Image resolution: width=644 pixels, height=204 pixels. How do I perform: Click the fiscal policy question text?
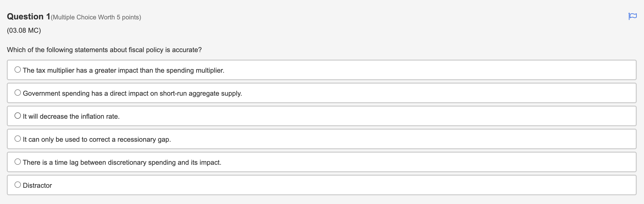pos(104,50)
